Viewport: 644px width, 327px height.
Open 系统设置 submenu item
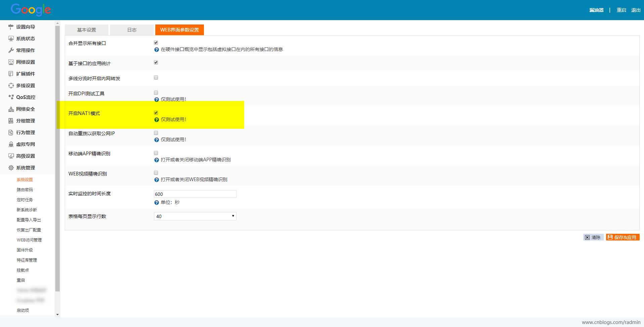point(25,180)
